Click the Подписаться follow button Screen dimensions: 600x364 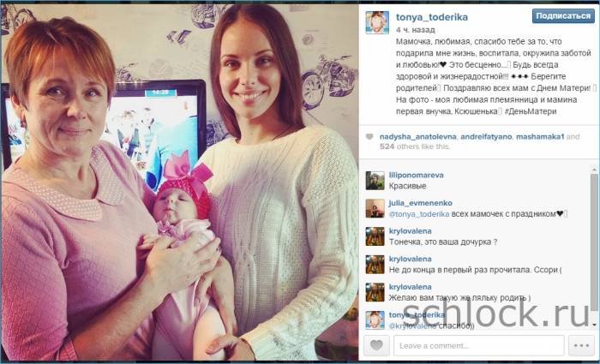click(563, 16)
